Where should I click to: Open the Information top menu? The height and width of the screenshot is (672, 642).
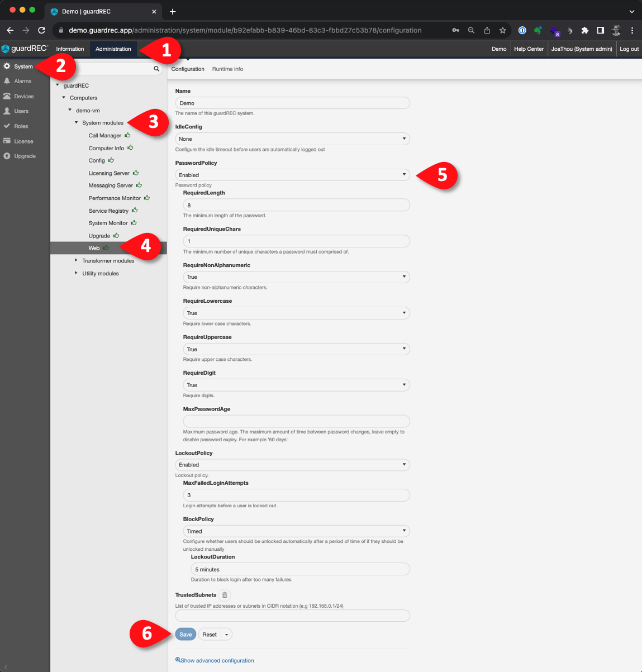tap(70, 49)
